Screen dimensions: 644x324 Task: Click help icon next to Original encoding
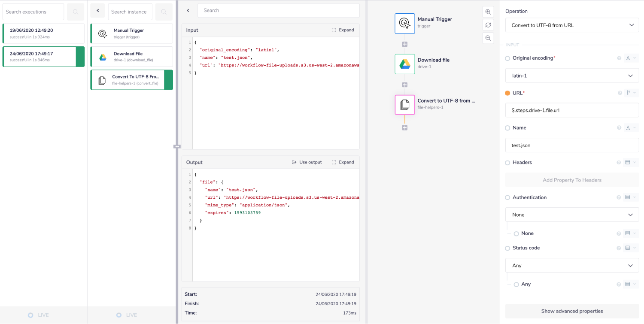[619, 58]
